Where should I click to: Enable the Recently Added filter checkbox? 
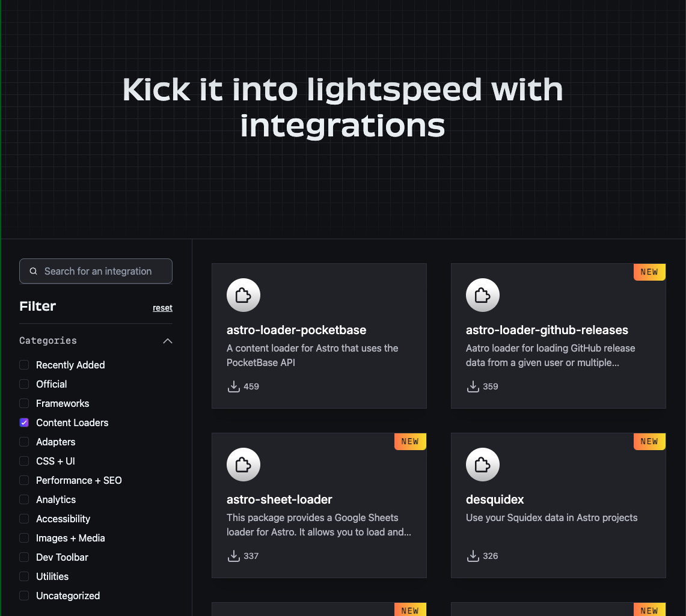coord(24,365)
